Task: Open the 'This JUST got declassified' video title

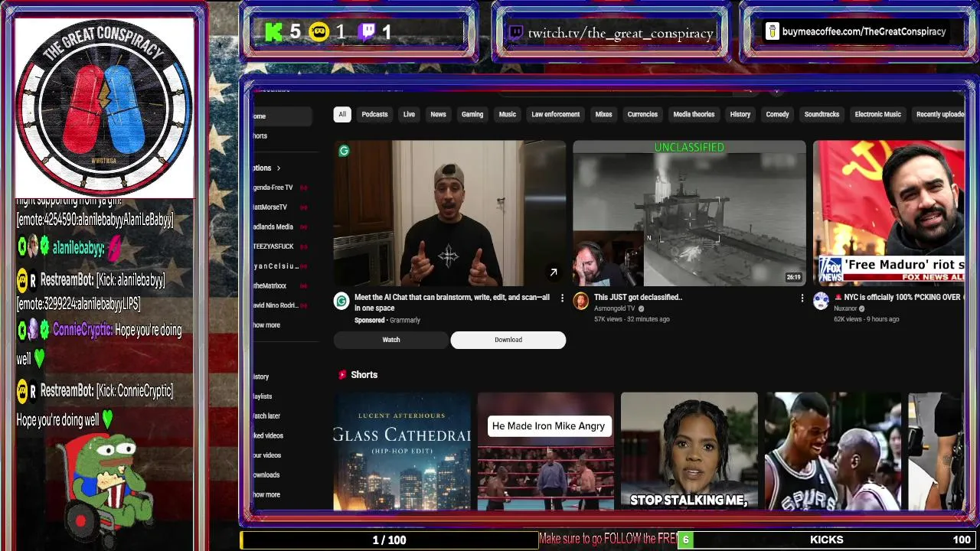Action: coord(638,297)
